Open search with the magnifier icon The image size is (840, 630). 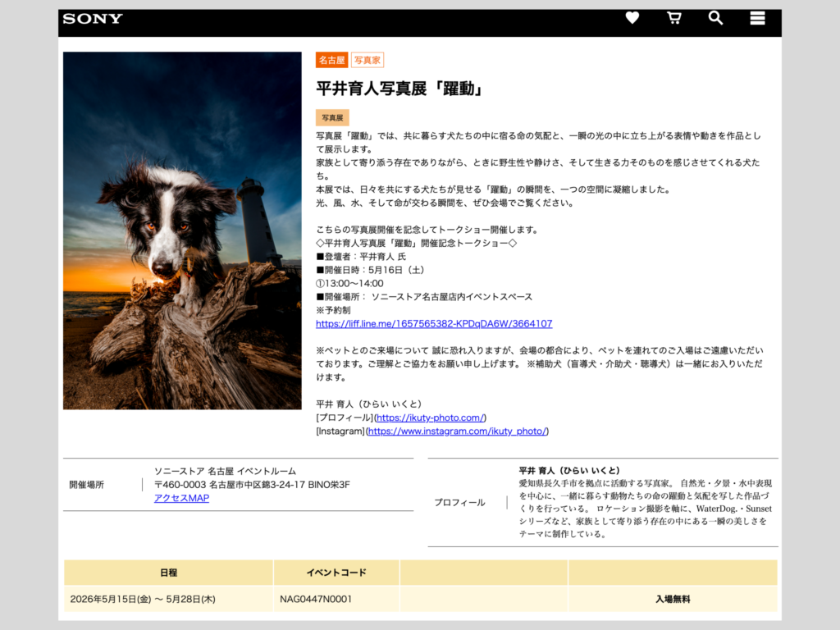point(715,18)
